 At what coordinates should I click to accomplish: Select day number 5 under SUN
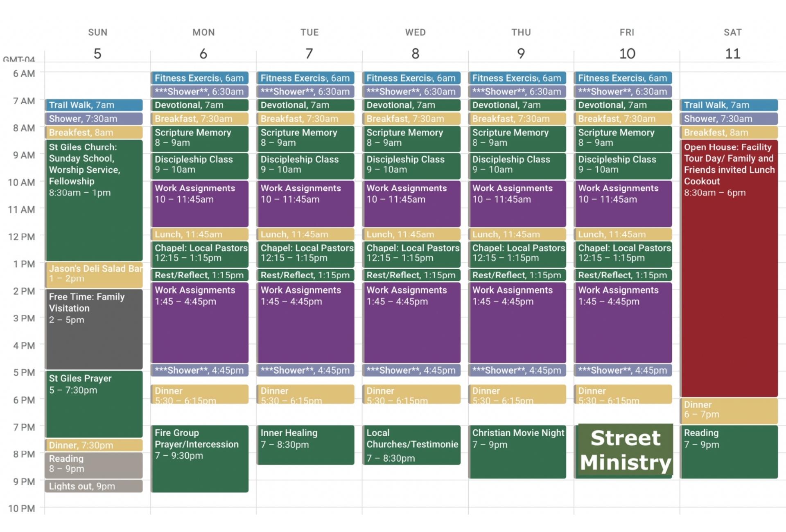point(97,54)
